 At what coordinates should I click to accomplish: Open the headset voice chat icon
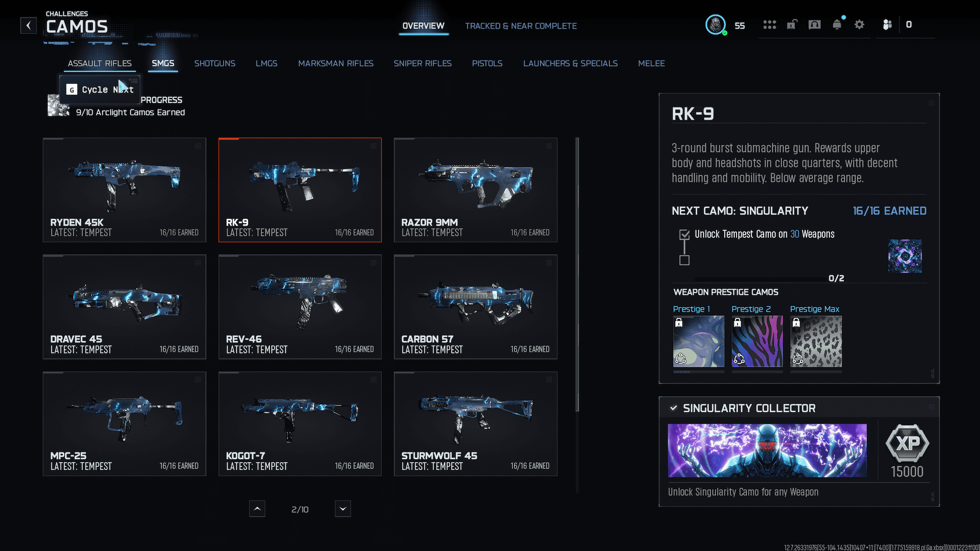tap(814, 24)
